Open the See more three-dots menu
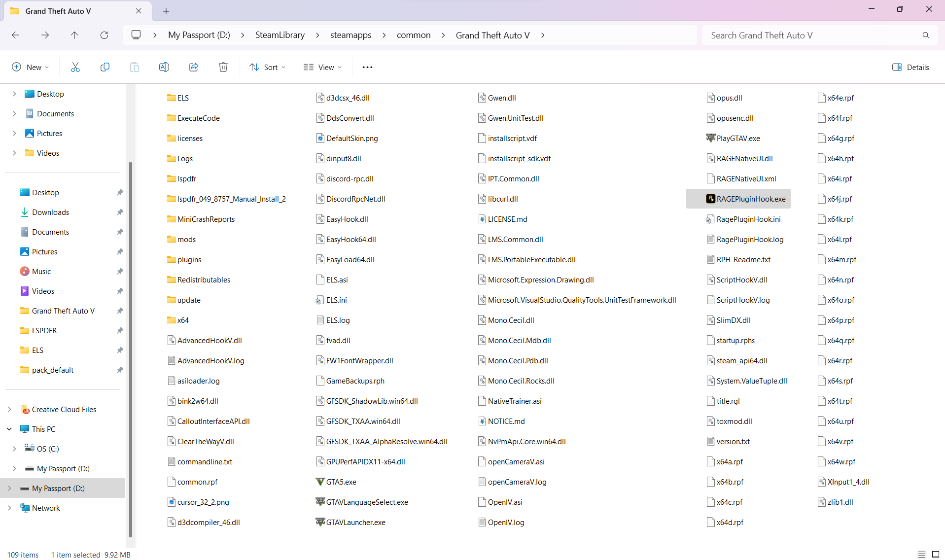The height and width of the screenshot is (560, 945). pos(367,67)
